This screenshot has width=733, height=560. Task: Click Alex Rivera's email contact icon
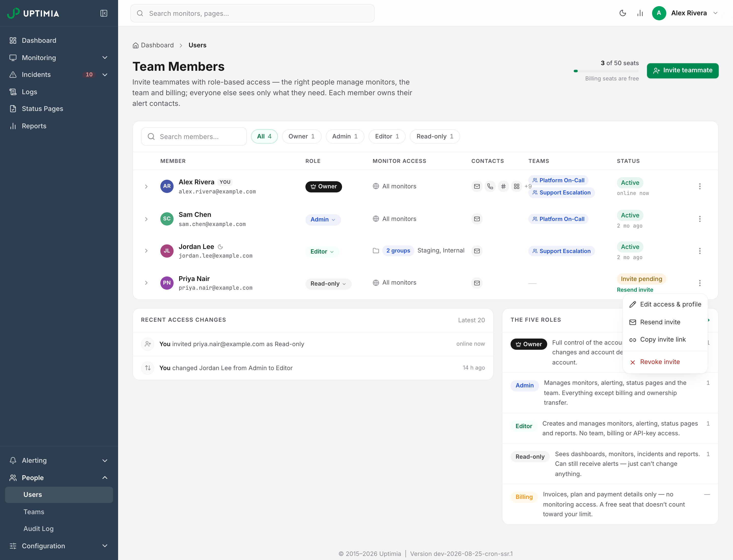coord(477,186)
